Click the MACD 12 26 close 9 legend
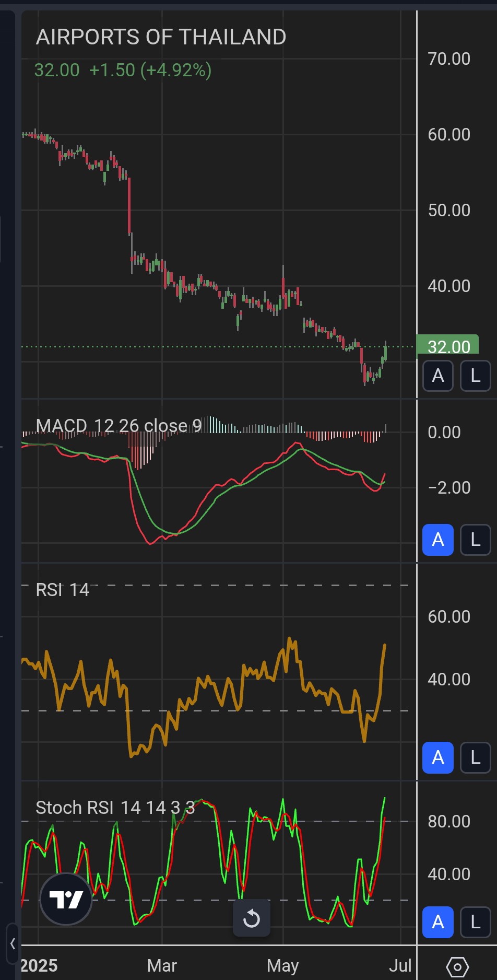 tap(119, 426)
